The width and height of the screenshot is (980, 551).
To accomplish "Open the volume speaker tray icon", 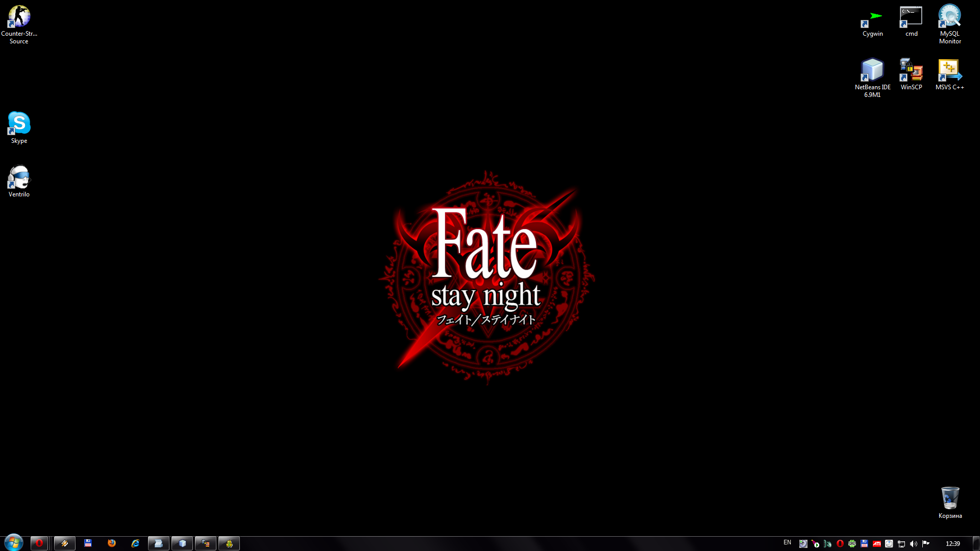I will point(914,544).
